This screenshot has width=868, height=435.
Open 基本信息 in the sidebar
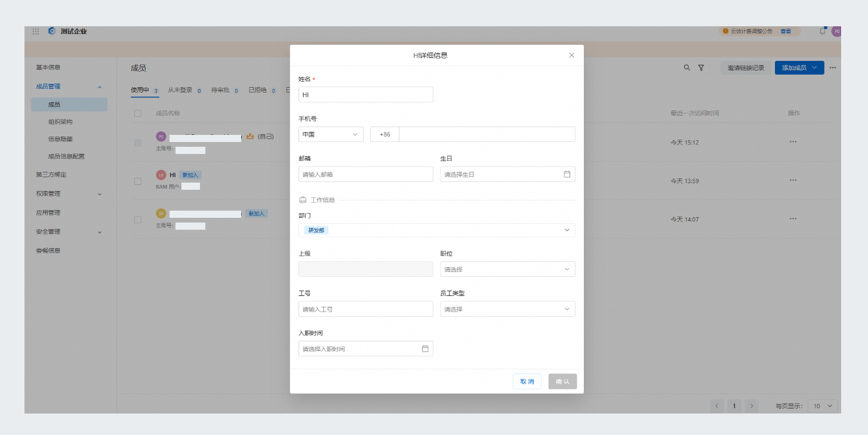(48, 67)
